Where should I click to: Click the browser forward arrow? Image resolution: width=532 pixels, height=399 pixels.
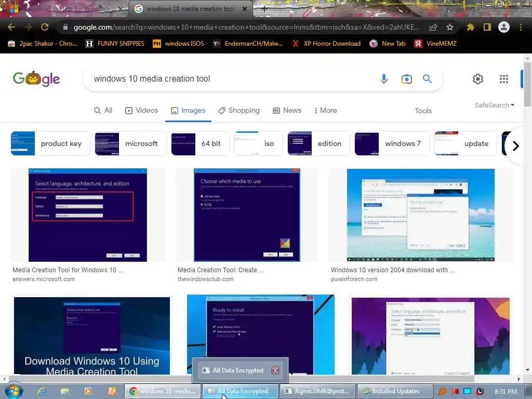coord(28,27)
